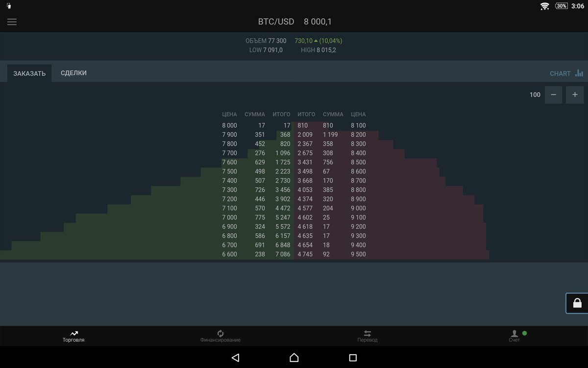Image resolution: width=588 pixels, height=368 pixels.
Task: Tap the ОБЪЕМ 77 300 volume
Action: pyautogui.click(x=266, y=41)
